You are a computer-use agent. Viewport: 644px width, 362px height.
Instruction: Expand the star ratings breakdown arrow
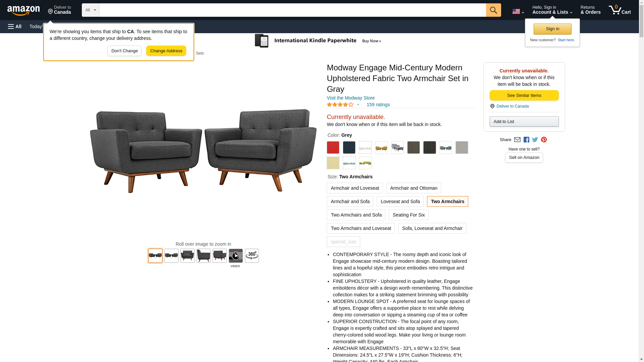358,105
